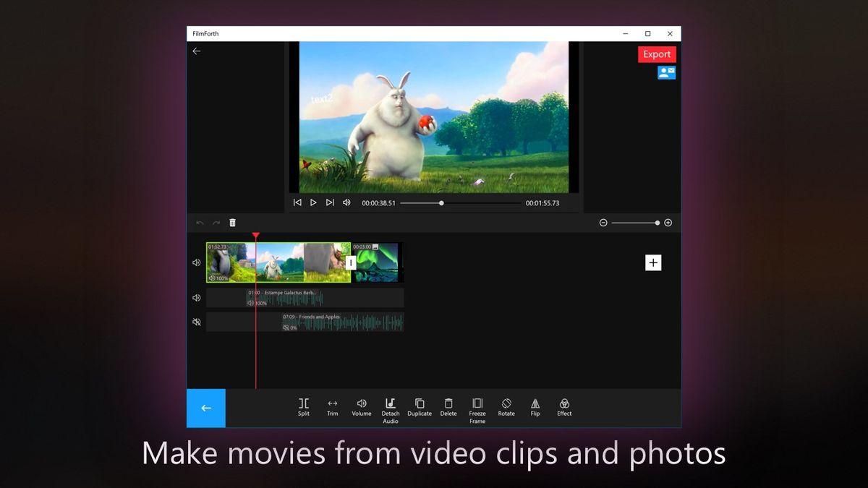868x488 pixels.
Task: Zoom out the timeline
Action: click(603, 223)
